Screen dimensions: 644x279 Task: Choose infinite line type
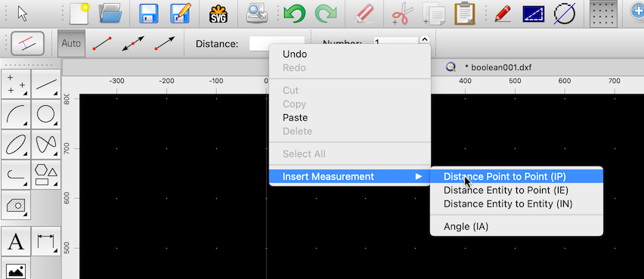(134, 43)
